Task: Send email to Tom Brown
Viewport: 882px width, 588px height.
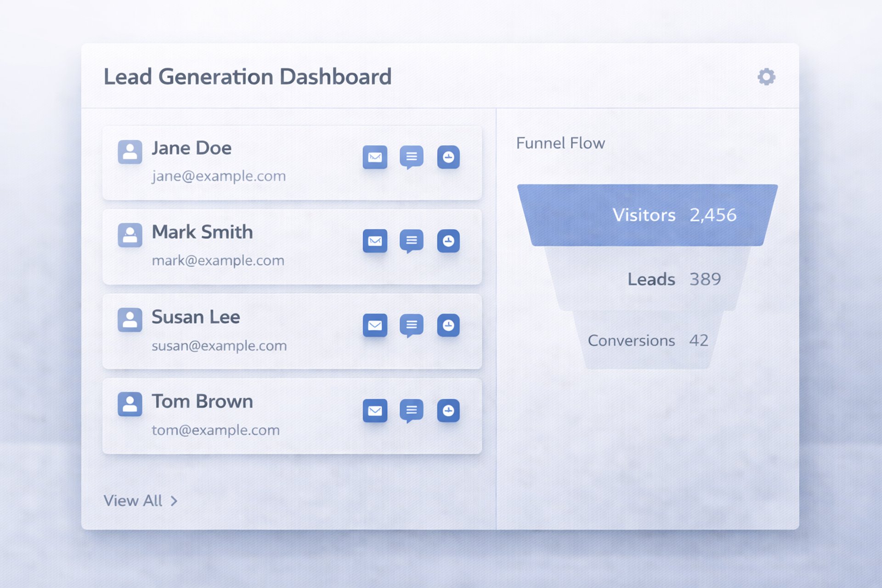Action: pos(375,411)
